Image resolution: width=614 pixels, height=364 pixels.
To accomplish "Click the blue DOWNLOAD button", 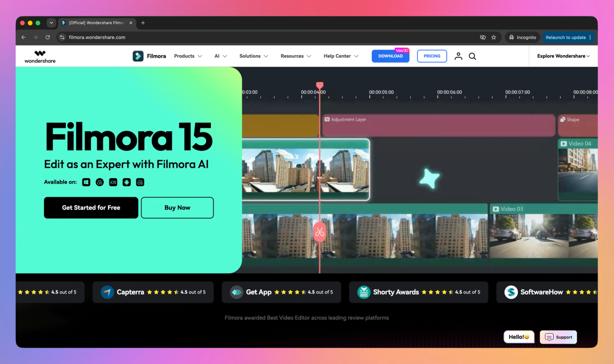I will tap(390, 56).
